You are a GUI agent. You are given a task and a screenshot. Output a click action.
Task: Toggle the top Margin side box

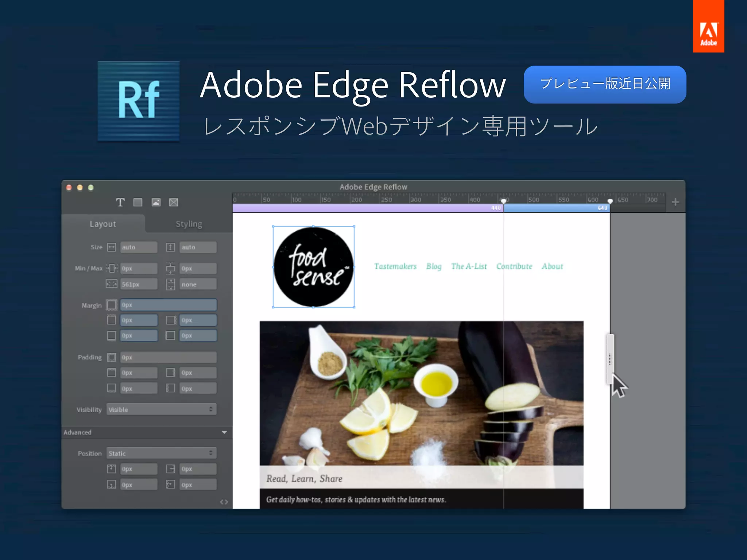click(112, 320)
